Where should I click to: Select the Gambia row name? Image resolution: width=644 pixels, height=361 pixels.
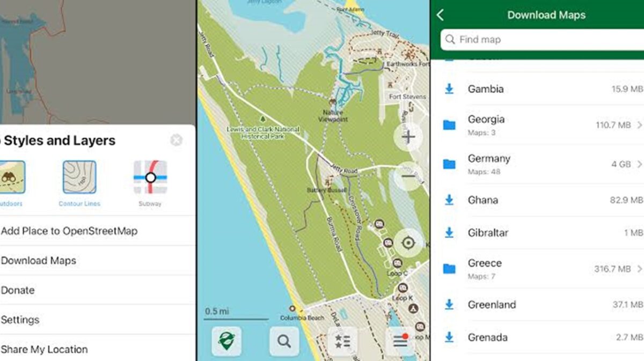pyautogui.click(x=486, y=89)
